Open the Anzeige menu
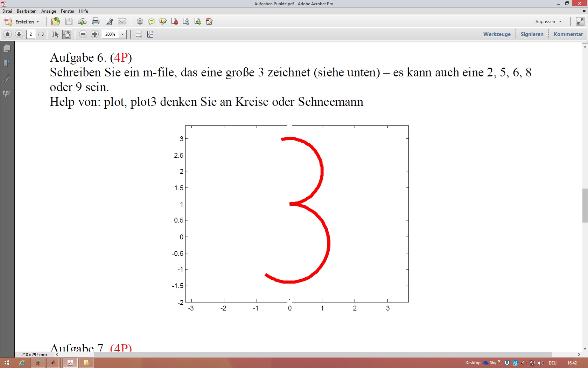 tap(48, 11)
